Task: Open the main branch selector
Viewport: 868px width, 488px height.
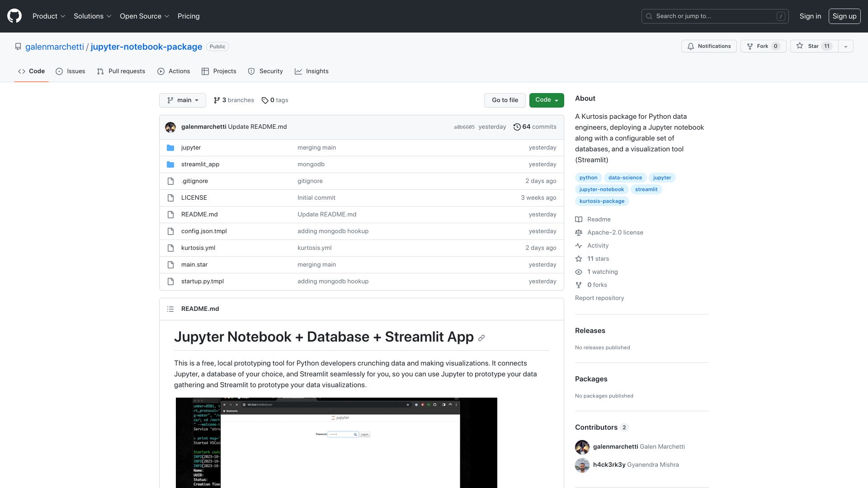Action: (x=183, y=100)
